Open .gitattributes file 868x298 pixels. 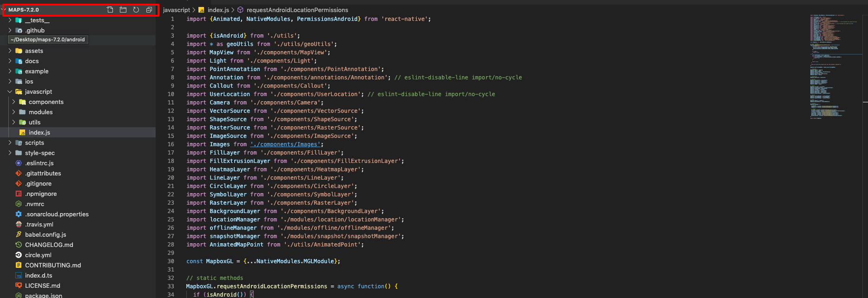click(x=43, y=174)
